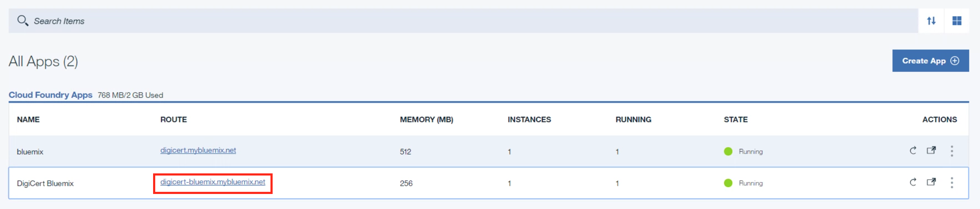Click the STATE column header
Image resolution: width=980 pixels, height=209 pixels.
coord(735,120)
